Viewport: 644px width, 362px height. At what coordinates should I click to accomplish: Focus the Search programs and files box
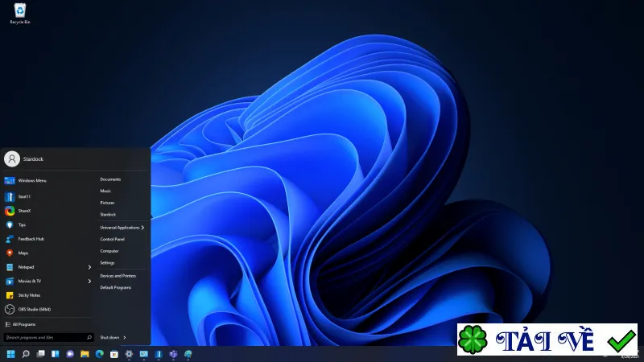point(48,337)
